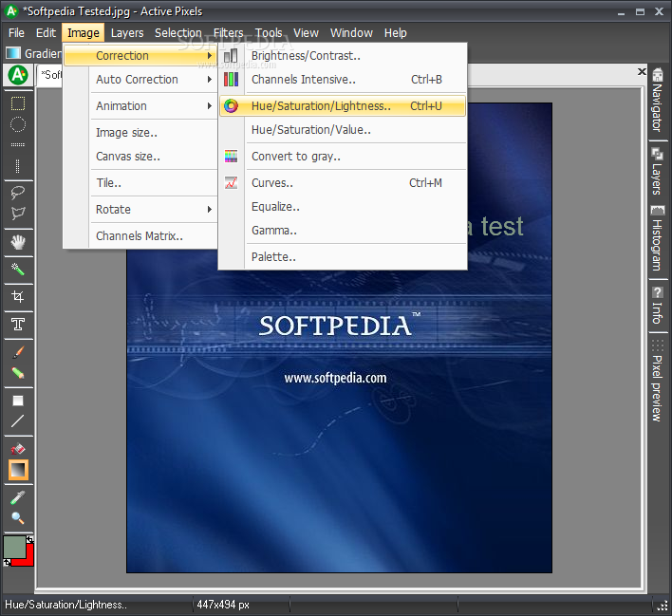The width and height of the screenshot is (672, 616).
Task: Open the Pixel preview side panel tab
Action: pyautogui.click(x=658, y=381)
